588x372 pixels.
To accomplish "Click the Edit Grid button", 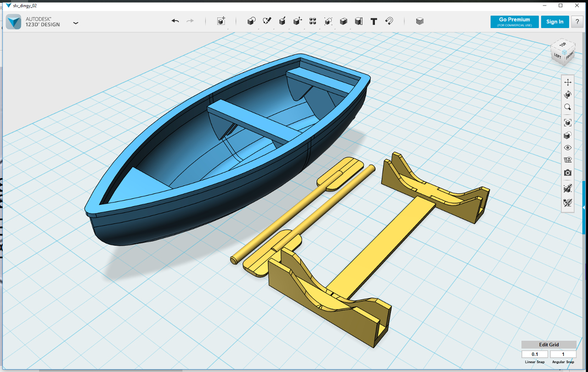I will pyautogui.click(x=548, y=345).
